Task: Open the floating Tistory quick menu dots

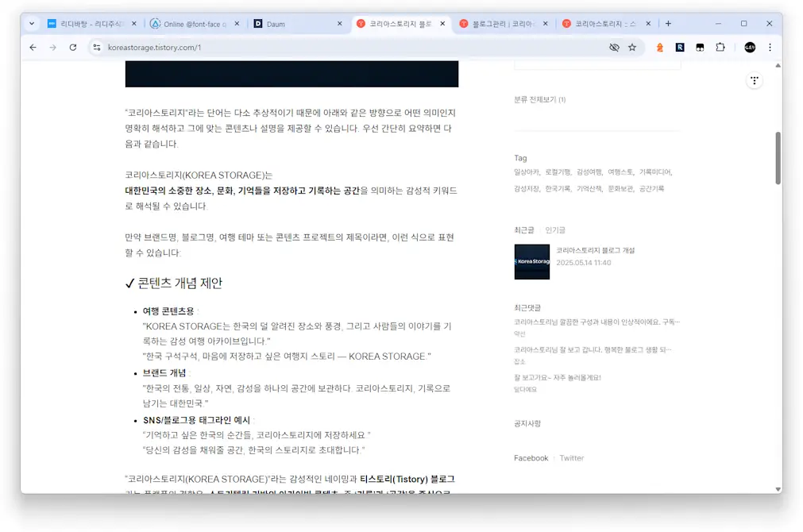Action: point(754,79)
